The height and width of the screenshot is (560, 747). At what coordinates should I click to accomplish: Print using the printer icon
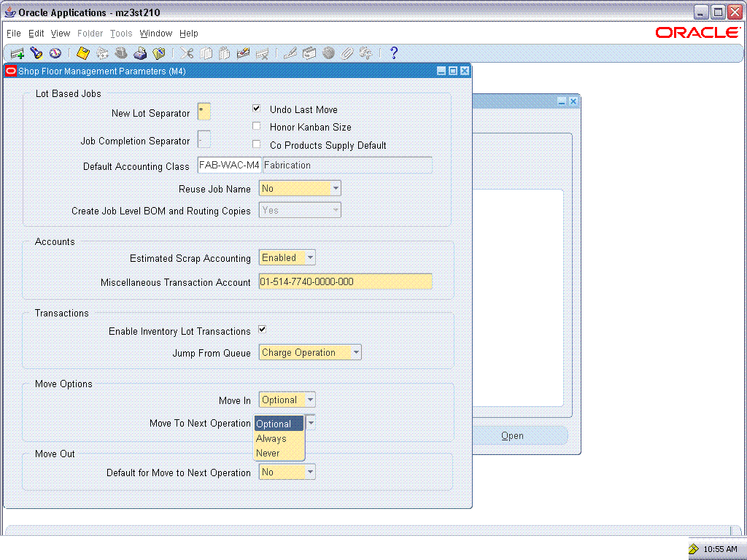(x=140, y=52)
